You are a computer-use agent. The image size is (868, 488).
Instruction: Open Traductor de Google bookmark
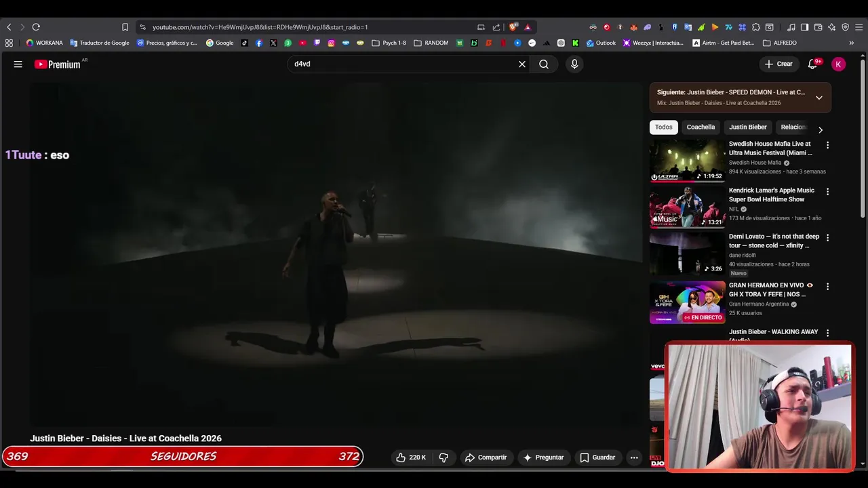(100, 43)
